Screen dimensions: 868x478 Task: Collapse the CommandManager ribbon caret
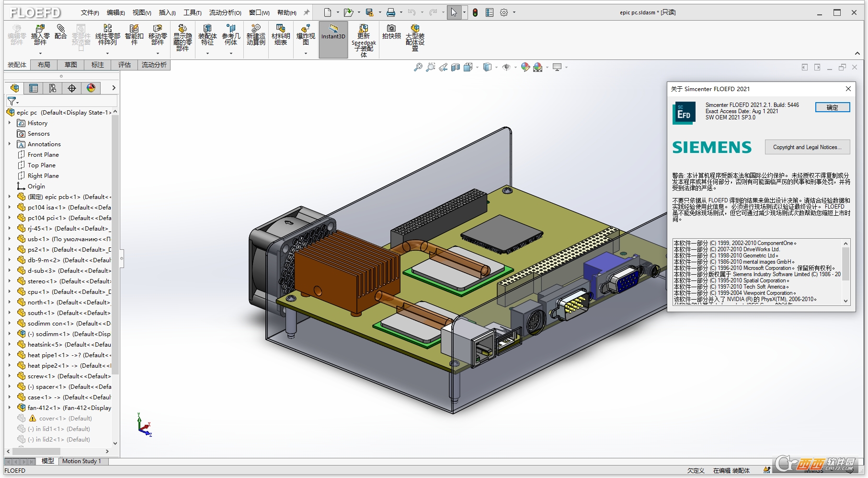(857, 53)
